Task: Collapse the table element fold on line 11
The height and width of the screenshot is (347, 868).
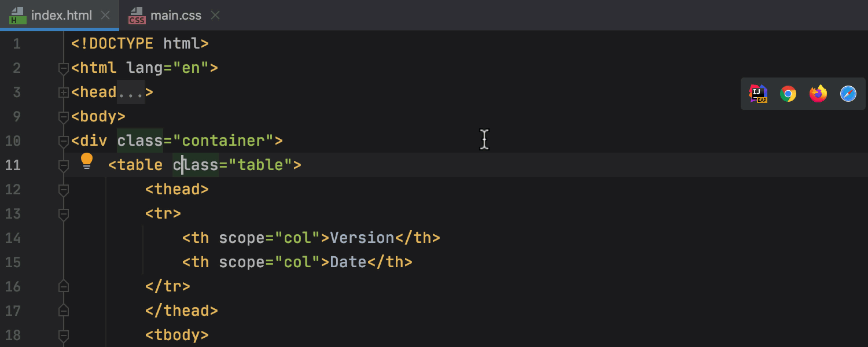Action: 64,165
